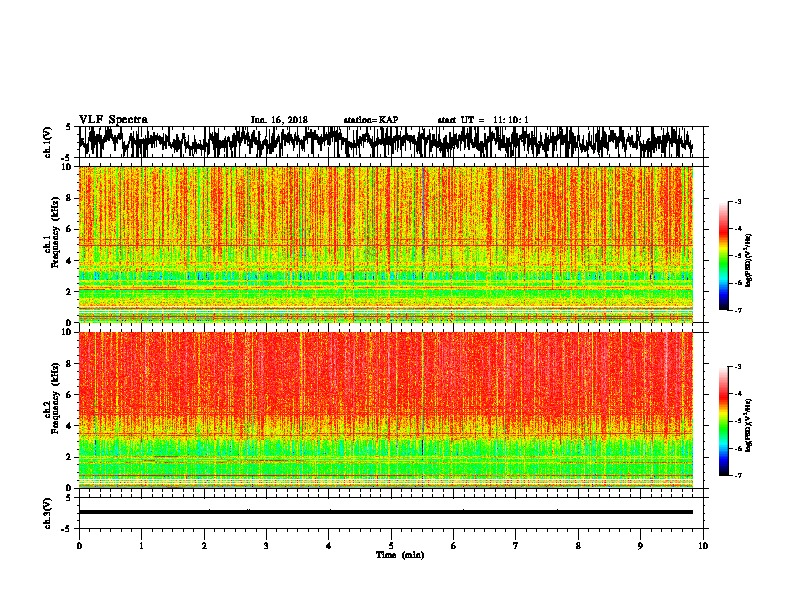Click the ch.3(V) axis label

48,513
